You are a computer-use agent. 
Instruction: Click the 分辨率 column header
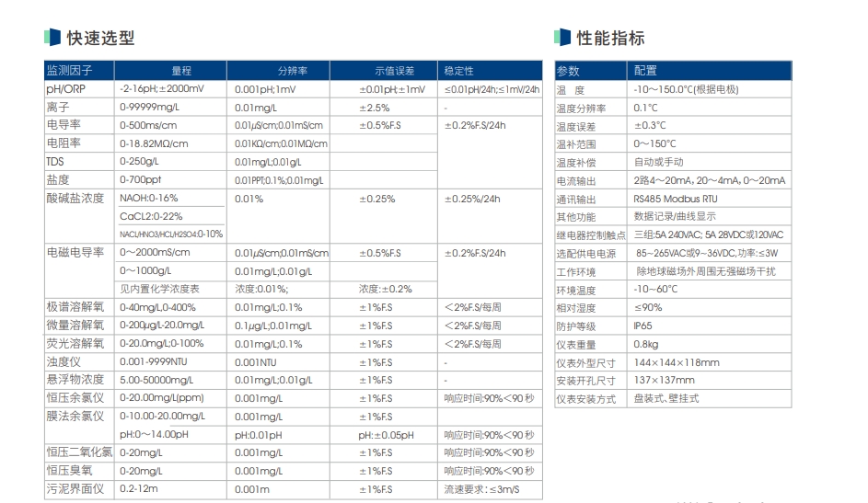tap(293, 71)
